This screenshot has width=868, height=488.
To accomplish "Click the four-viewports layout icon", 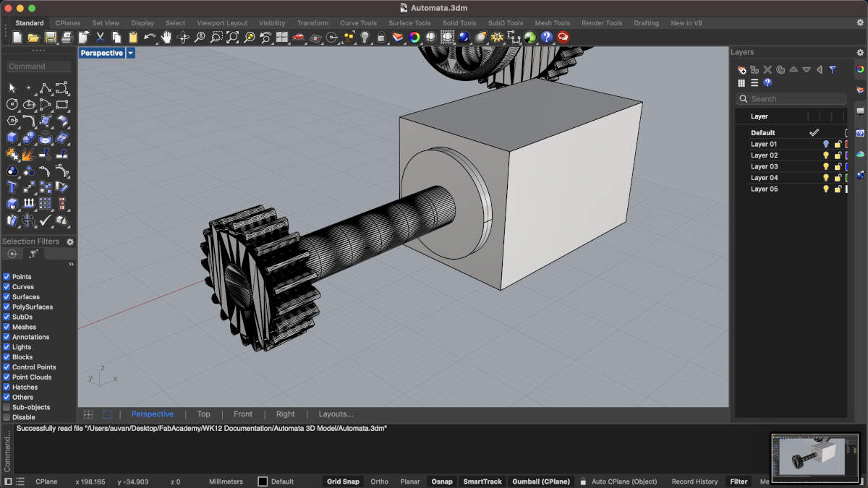I will 281,37.
